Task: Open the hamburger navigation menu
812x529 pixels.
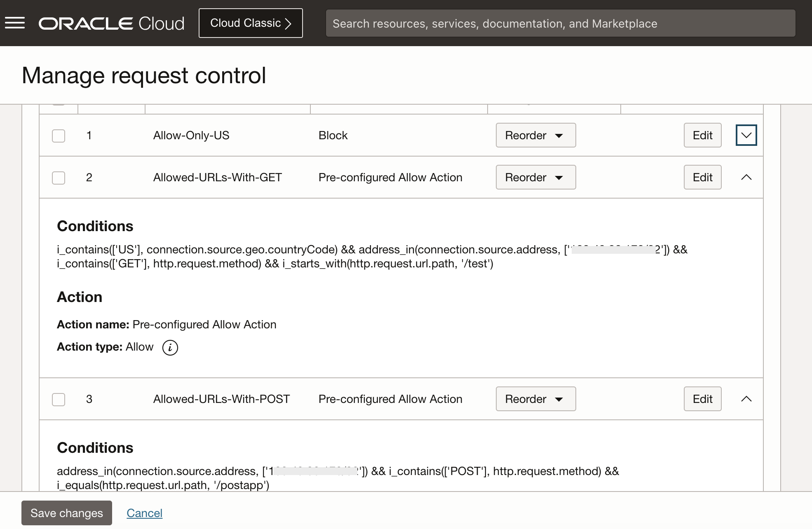Action: coord(15,23)
